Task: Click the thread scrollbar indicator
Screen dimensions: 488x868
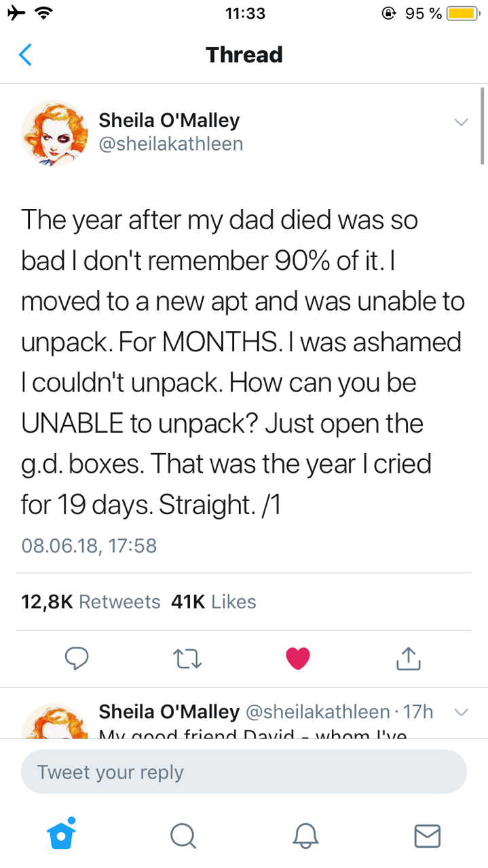Action: point(482,126)
